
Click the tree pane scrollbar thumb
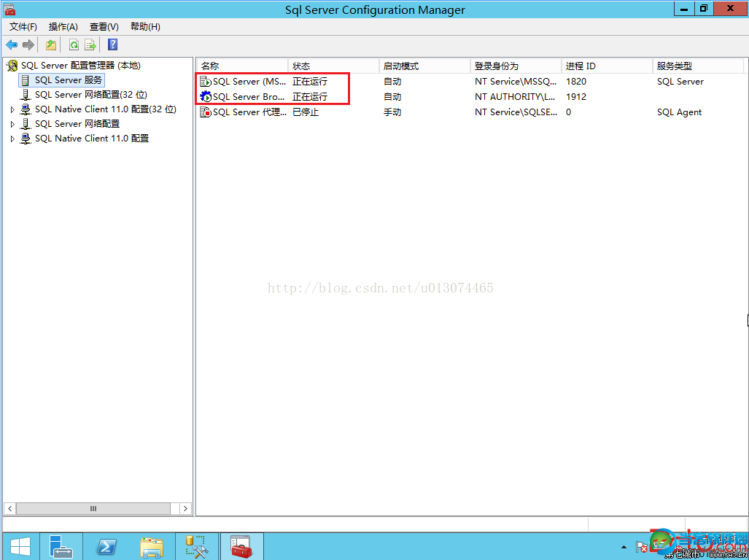[x=93, y=508]
